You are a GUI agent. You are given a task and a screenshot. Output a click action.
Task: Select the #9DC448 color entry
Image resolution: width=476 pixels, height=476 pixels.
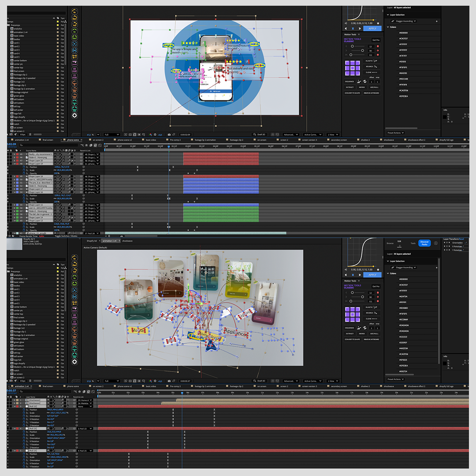click(x=403, y=79)
